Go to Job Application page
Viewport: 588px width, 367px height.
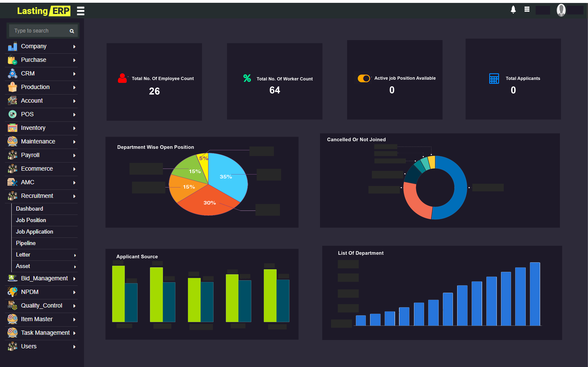[x=34, y=232]
